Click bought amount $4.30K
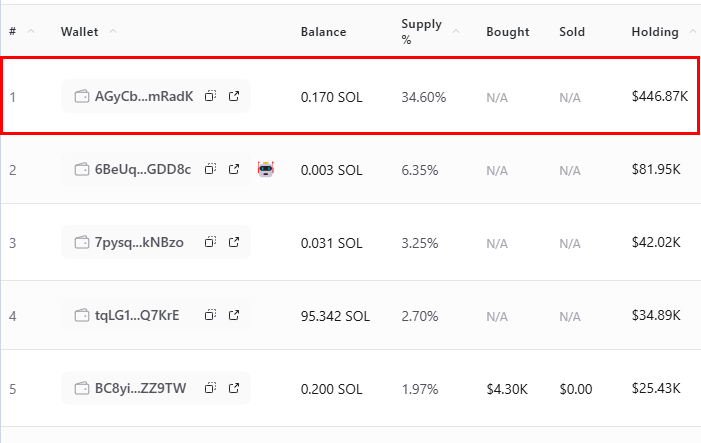Viewport: 701px width, 443px height. (507, 389)
